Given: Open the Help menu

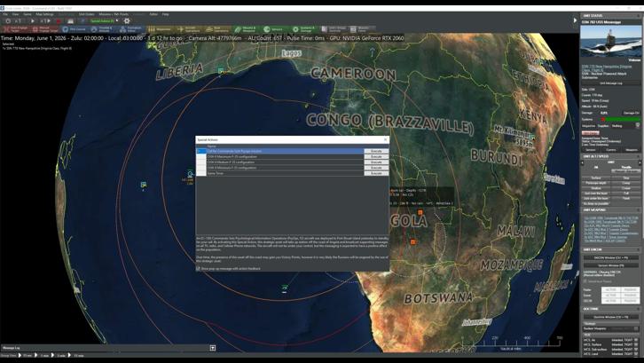Looking at the screenshot, I should [165, 14].
